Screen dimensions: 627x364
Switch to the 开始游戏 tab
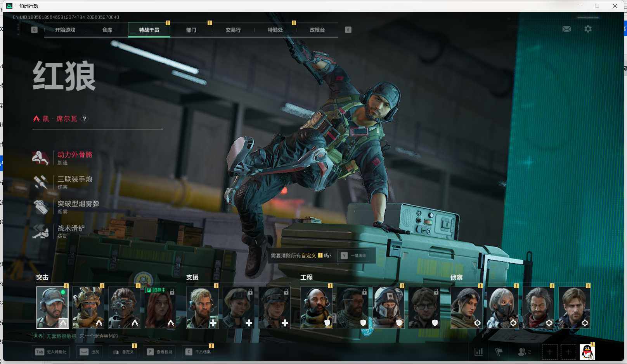[65, 30]
